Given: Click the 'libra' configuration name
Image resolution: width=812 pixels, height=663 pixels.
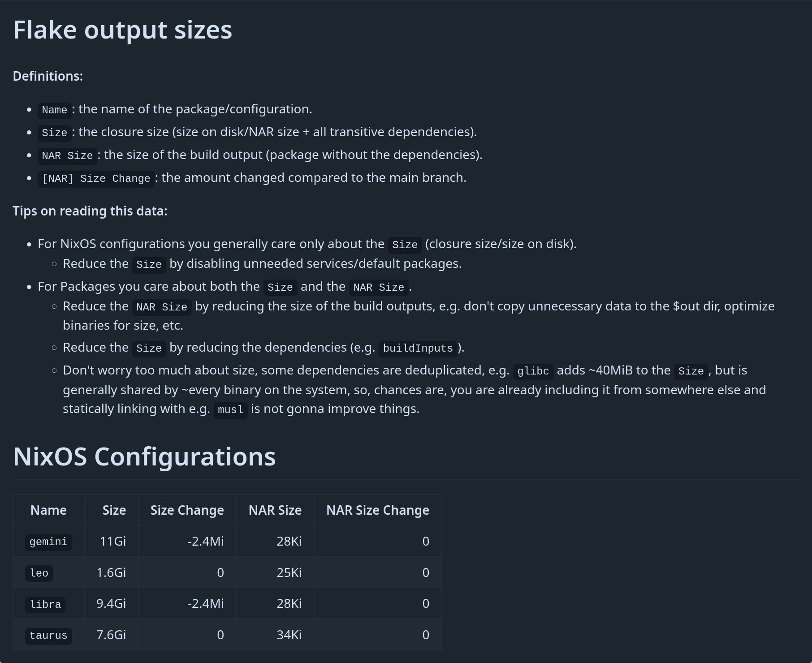Looking at the screenshot, I should [45, 604].
